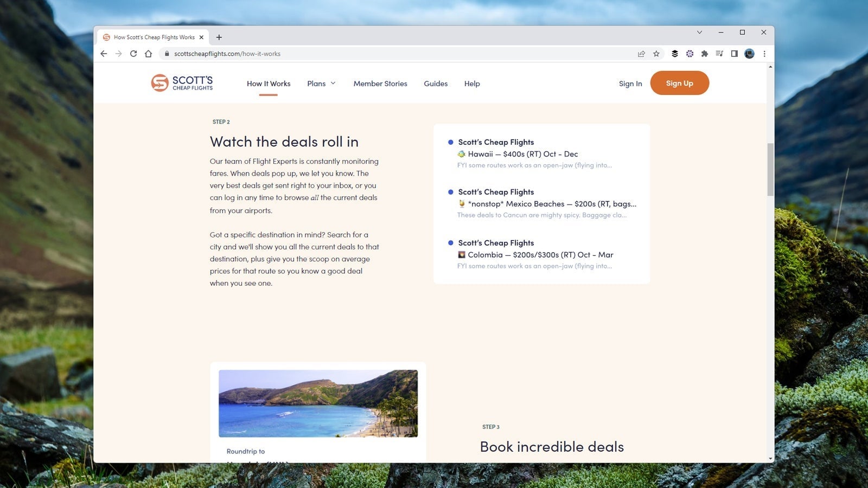The image size is (868, 488).
Task: Maximize the Chrome window
Action: pyautogui.click(x=742, y=32)
